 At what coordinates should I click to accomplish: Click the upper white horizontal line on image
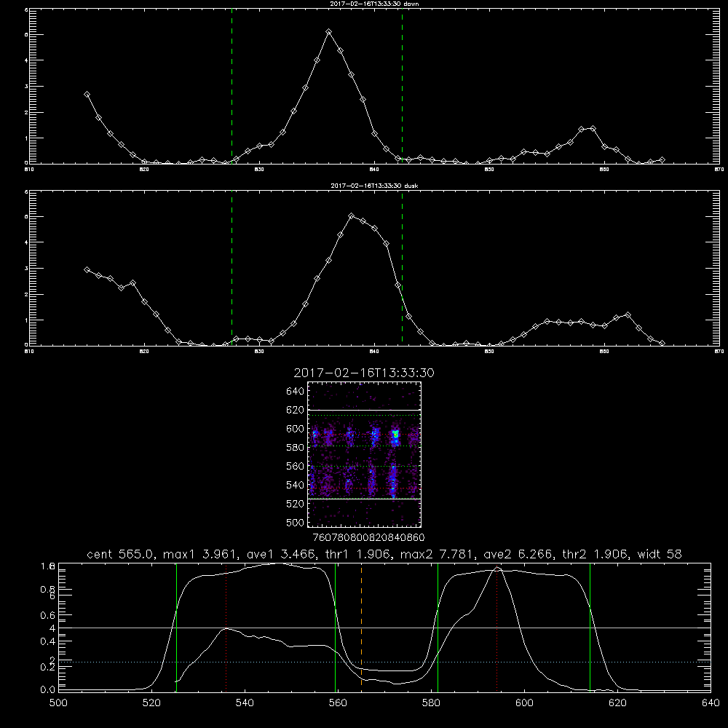(x=365, y=410)
